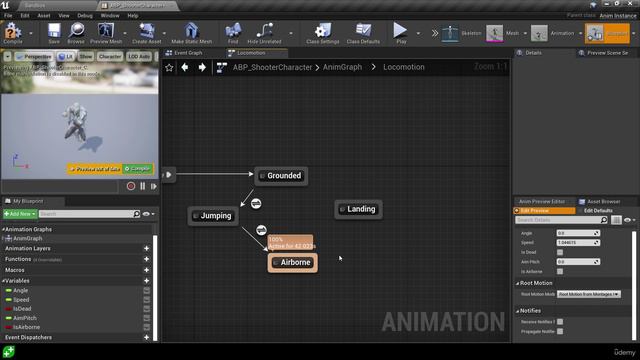Expand toolbar overflow chevrons
The width and height of the screenshot is (640, 360).
pos(435,33)
